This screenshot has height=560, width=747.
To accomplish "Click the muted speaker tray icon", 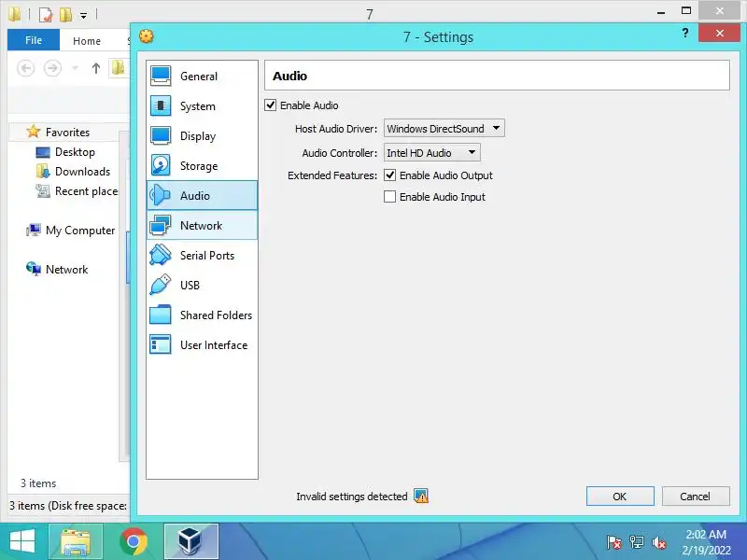I will 659,542.
